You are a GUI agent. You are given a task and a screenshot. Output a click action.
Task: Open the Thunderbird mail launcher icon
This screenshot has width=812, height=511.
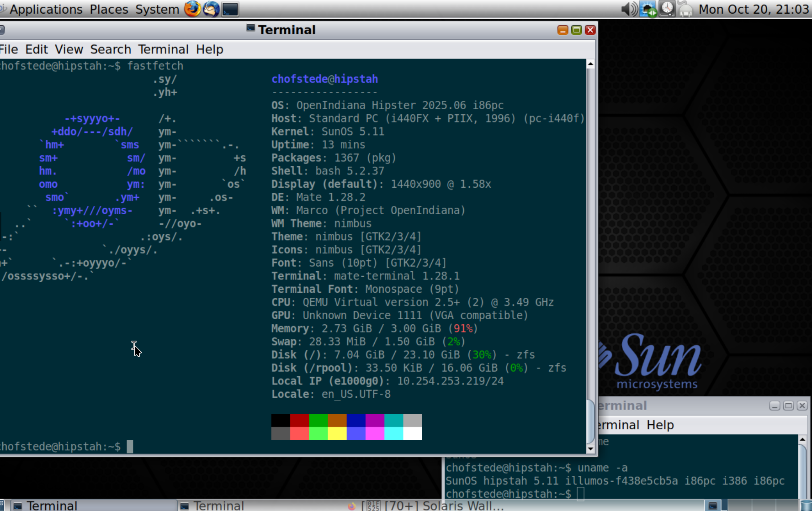(211, 9)
